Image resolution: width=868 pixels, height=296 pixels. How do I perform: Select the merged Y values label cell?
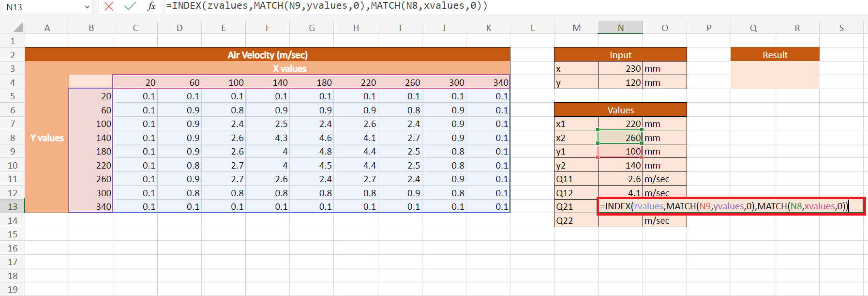click(x=47, y=138)
